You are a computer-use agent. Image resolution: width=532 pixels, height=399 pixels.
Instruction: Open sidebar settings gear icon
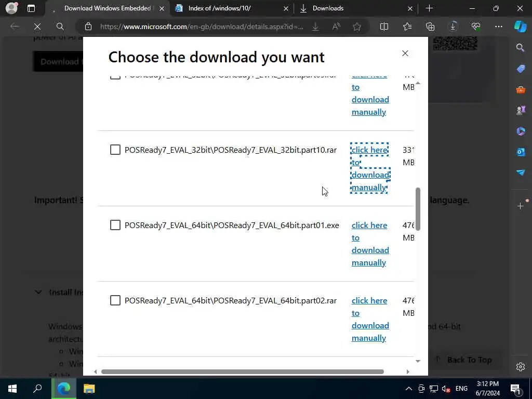point(521,367)
